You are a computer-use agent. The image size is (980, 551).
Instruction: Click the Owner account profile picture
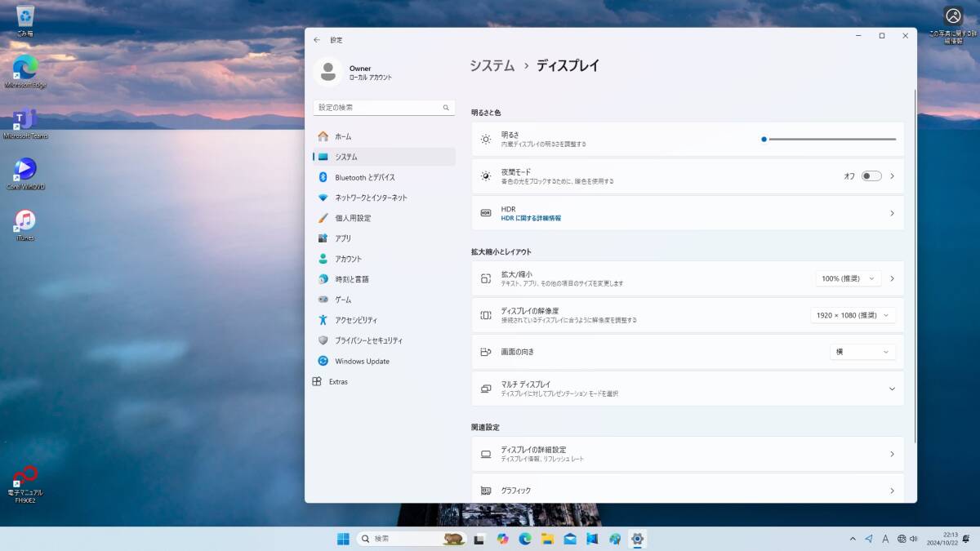coord(327,72)
